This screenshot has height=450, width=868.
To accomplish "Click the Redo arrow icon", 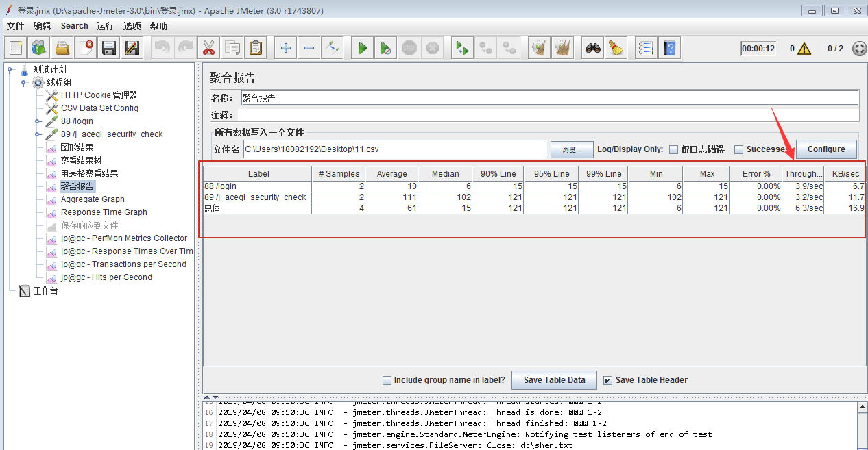I will [186, 48].
